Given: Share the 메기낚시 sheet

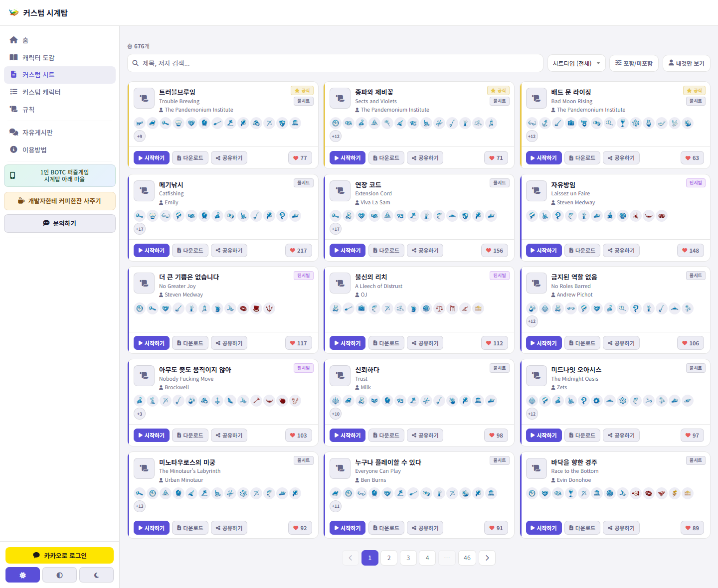Looking at the screenshot, I should [x=229, y=251].
